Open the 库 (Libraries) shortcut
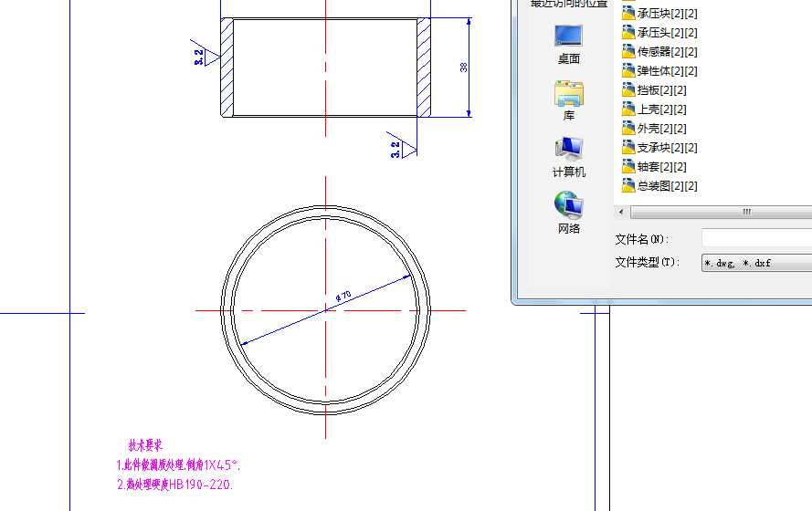The image size is (812, 511). [569, 101]
